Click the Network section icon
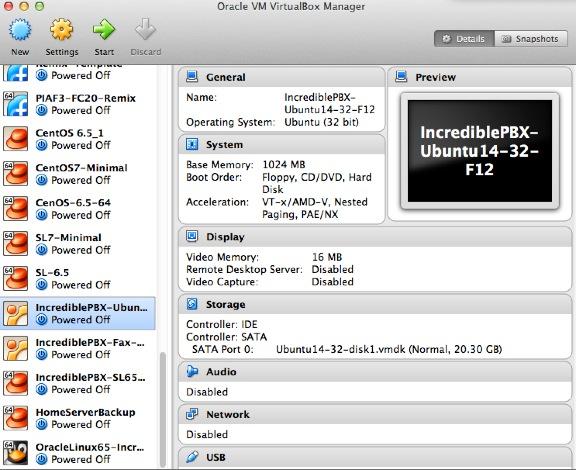The width and height of the screenshot is (576, 470). coord(192,414)
